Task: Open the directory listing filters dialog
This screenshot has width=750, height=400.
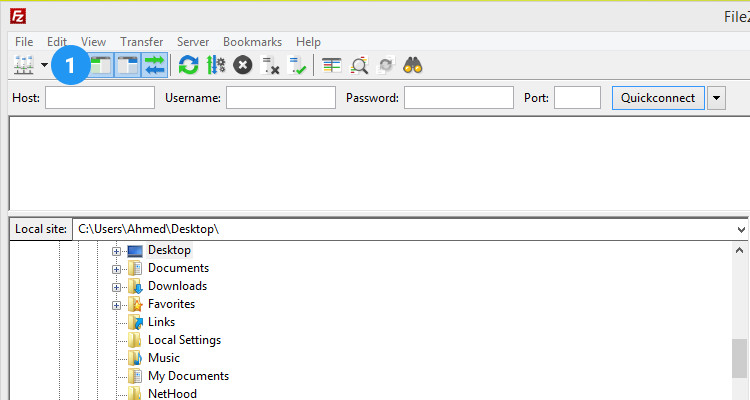Action: 331,65
